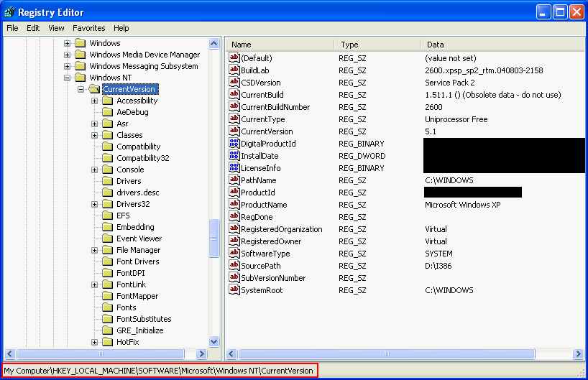Screen dimensions: 588x380
Task: Click the BuildLab string value icon
Action: click(x=234, y=70)
